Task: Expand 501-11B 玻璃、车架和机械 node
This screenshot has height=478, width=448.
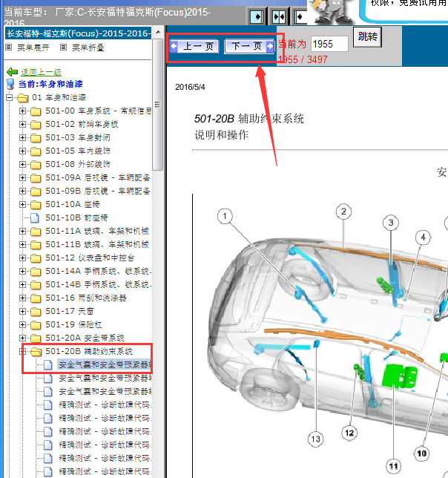Action: pos(22,245)
